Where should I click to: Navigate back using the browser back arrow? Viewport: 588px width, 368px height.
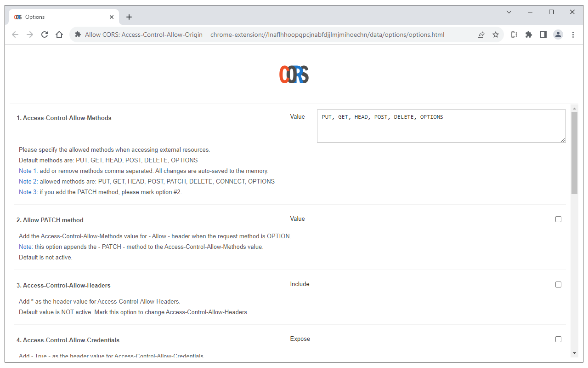15,34
